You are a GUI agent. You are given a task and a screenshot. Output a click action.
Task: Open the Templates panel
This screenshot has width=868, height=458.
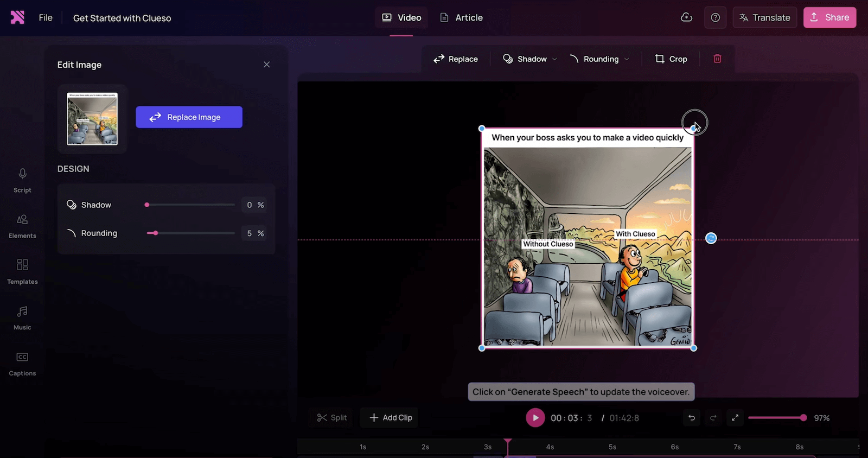22,271
